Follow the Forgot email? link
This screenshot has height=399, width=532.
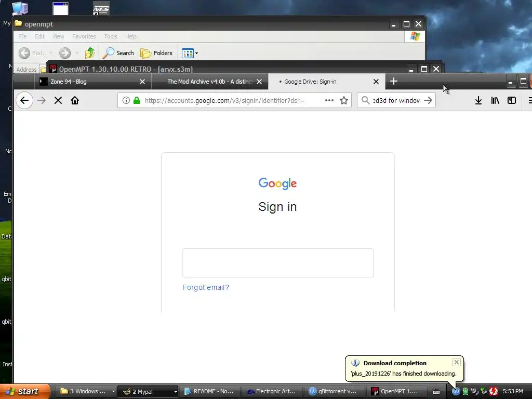coord(206,287)
